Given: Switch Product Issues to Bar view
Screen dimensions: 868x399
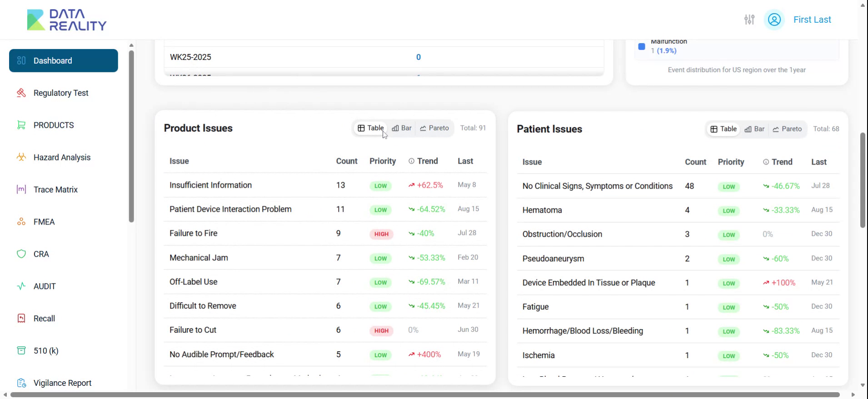Looking at the screenshot, I should [x=402, y=128].
